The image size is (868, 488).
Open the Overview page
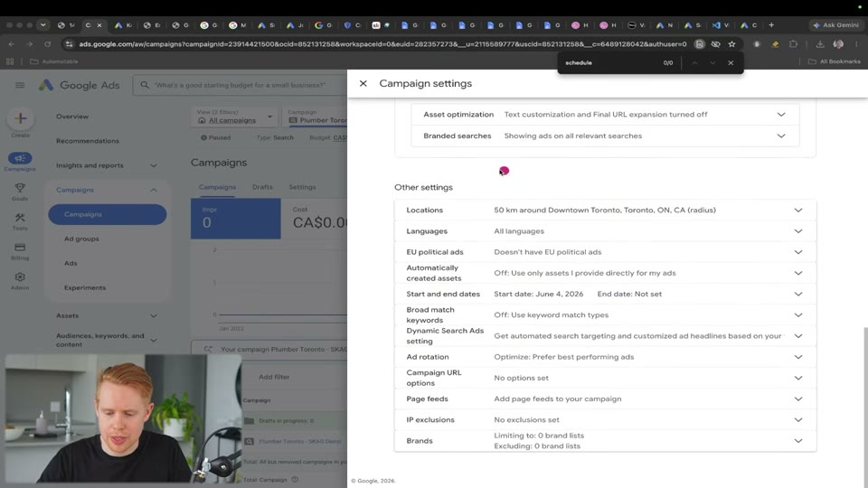[x=72, y=117]
